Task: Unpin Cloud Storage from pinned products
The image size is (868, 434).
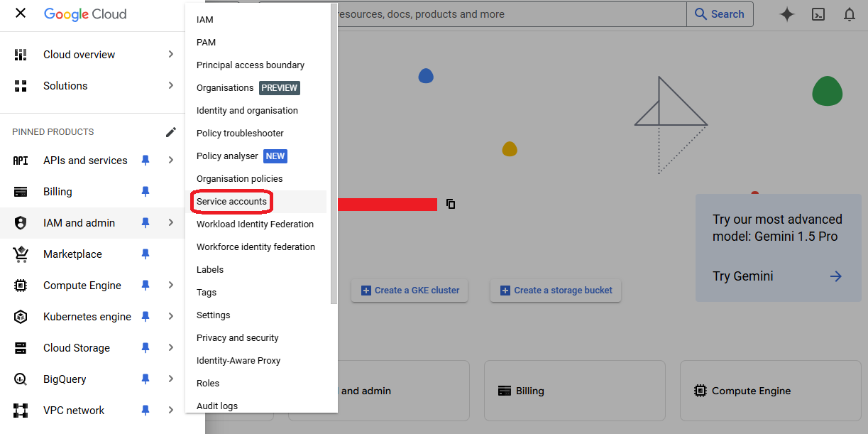Action: pyautogui.click(x=145, y=348)
